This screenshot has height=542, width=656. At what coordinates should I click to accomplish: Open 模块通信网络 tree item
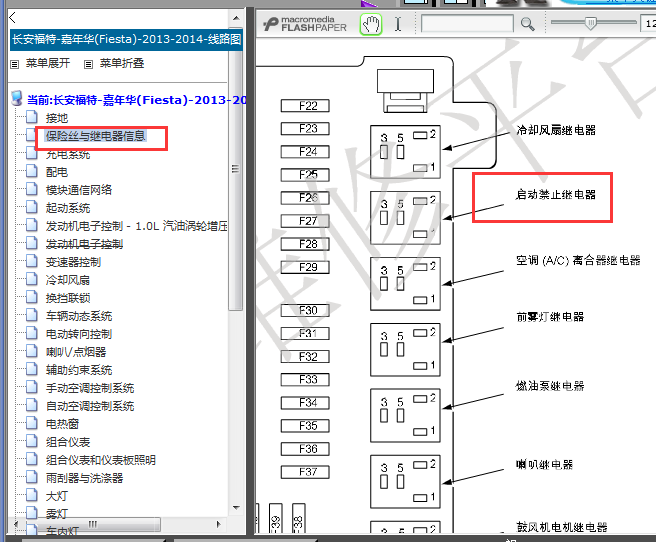(79, 190)
